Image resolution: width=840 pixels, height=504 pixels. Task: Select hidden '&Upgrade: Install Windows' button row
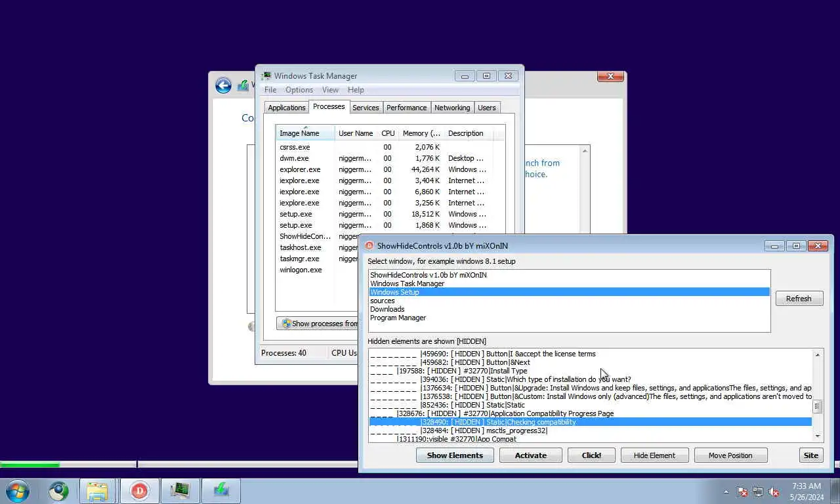coord(591,388)
